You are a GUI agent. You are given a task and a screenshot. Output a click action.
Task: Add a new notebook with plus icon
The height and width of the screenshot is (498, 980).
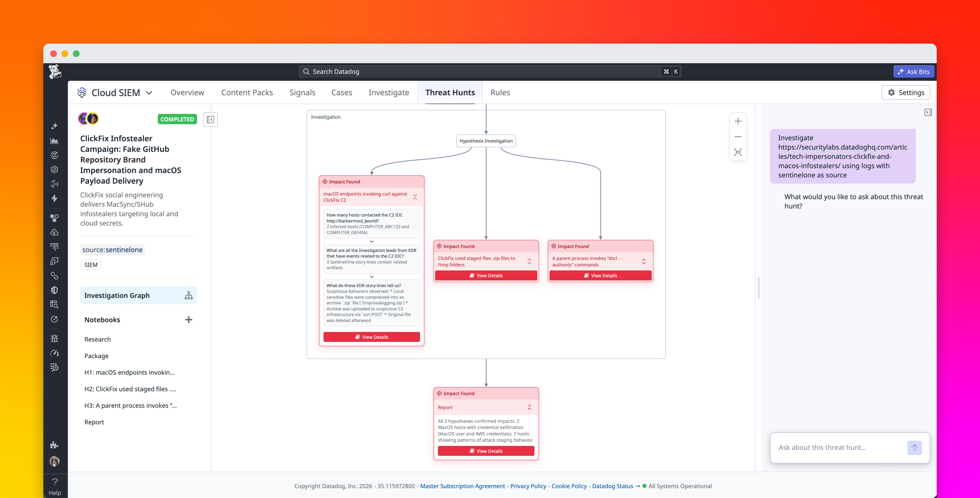click(189, 320)
